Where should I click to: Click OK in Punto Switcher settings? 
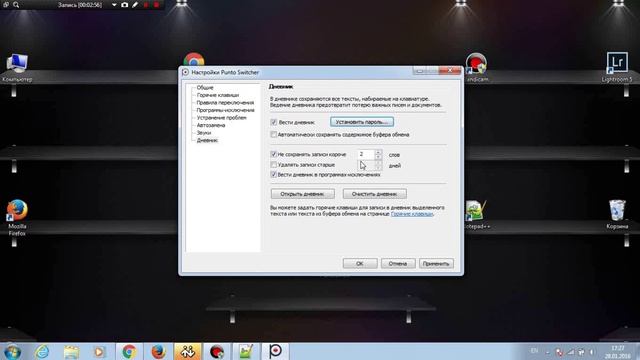coord(360,264)
